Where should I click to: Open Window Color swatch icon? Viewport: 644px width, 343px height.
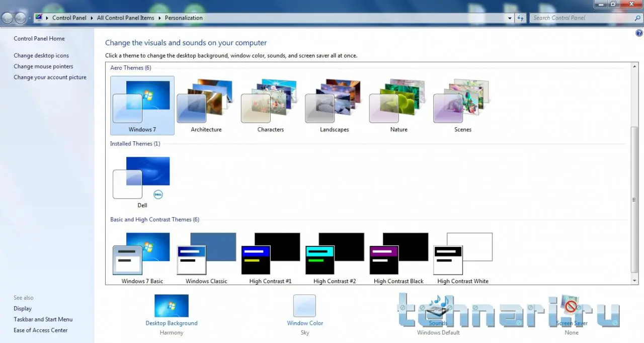(x=305, y=306)
